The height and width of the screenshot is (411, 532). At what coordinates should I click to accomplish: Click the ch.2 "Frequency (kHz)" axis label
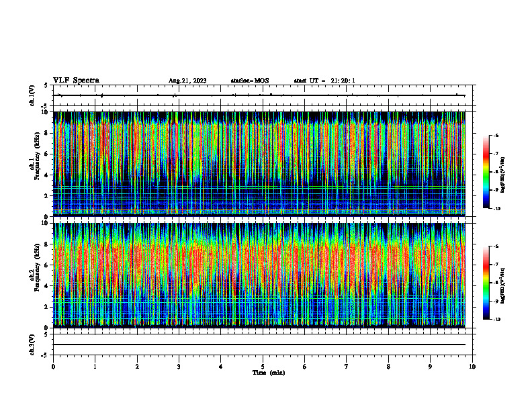(x=37, y=267)
